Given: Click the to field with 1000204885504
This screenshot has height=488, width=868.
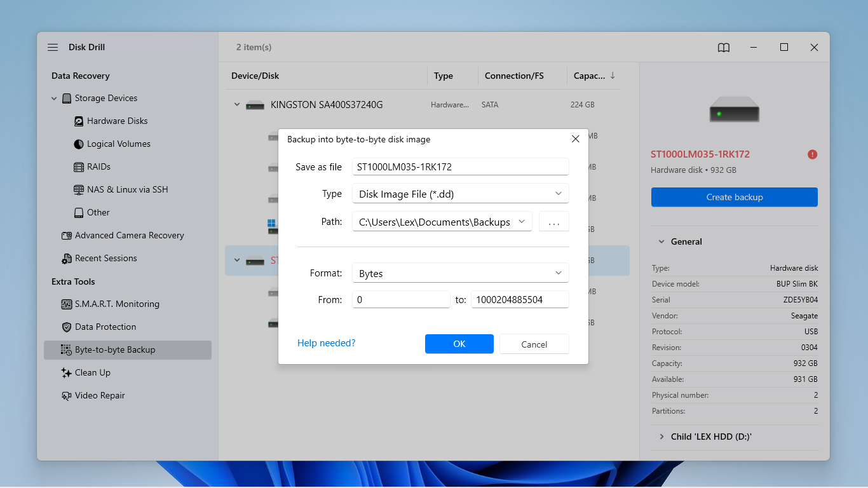Looking at the screenshot, I should (520, 299).
